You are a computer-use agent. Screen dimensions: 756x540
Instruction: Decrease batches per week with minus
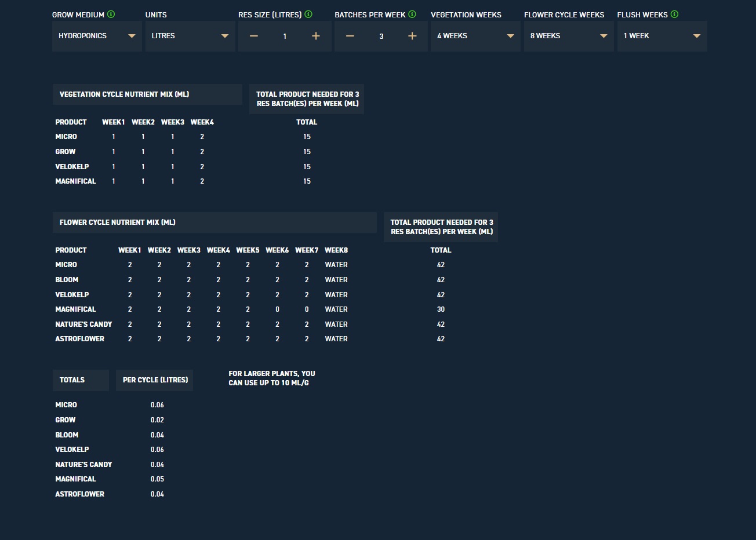[350, 36]
